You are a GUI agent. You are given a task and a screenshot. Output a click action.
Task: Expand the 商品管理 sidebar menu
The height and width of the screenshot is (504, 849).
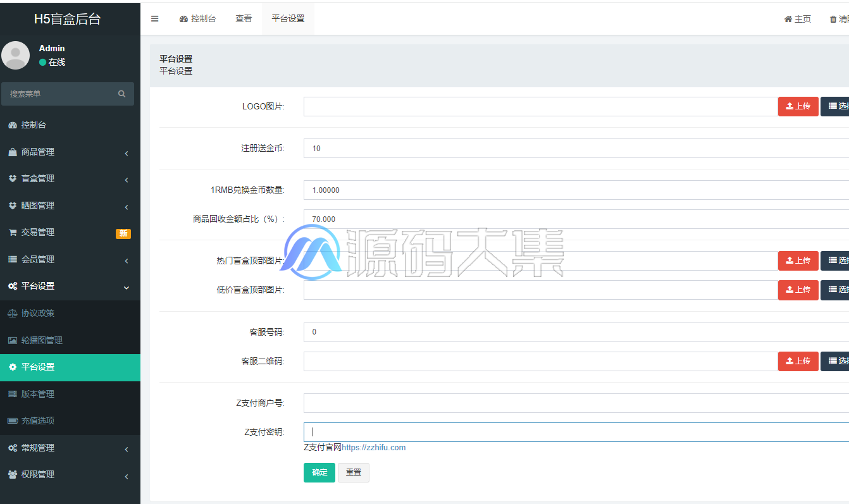click(x=70, y=152)
